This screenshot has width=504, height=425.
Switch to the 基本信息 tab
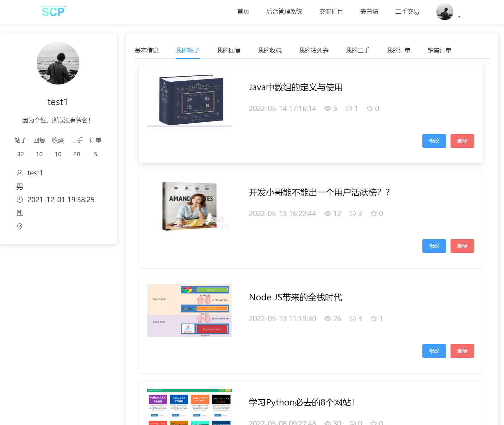147,50
